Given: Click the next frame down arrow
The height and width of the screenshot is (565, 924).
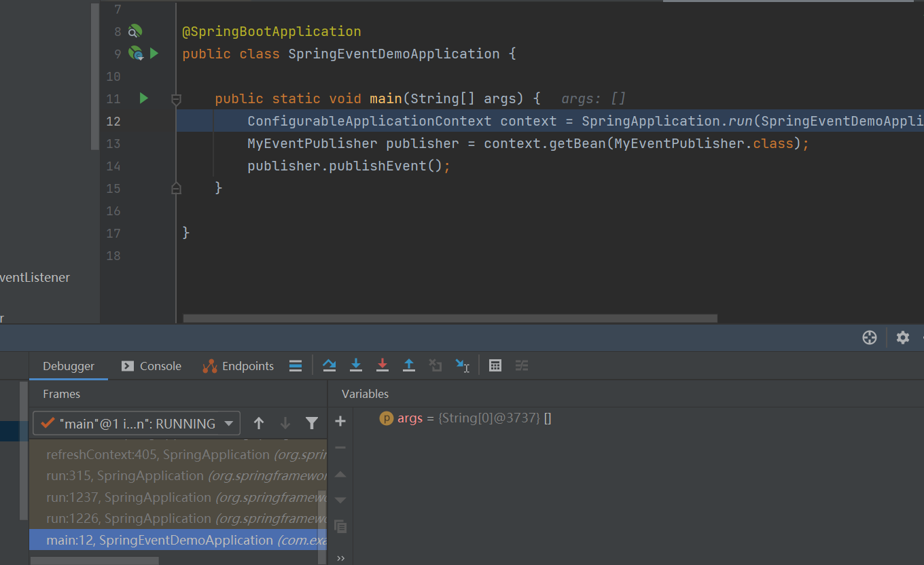Looking at the screenshot, I should [x=285, y=423].
